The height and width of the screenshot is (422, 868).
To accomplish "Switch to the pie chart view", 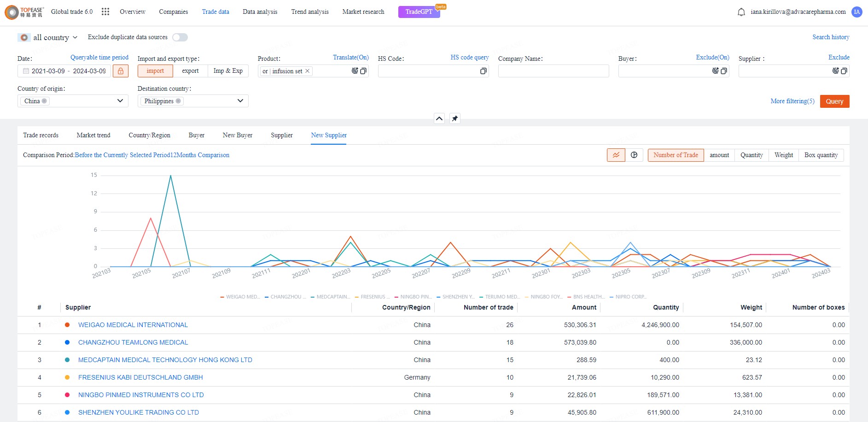I will 634,155.
